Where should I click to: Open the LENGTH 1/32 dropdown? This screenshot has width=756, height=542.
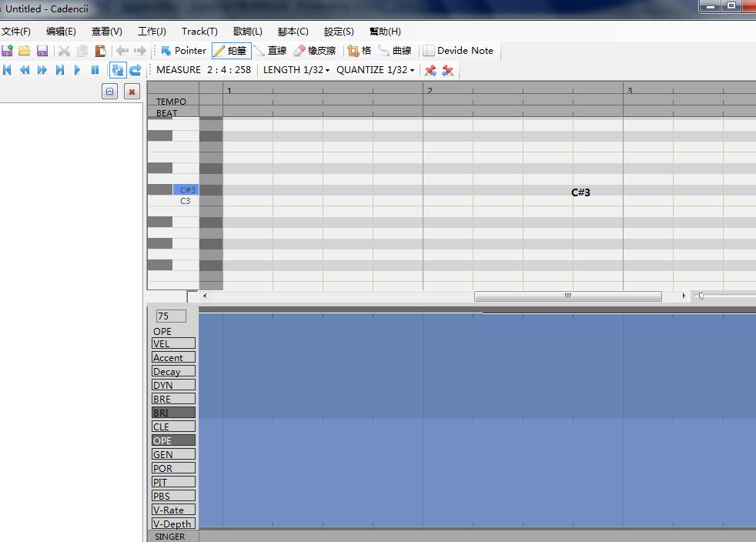pyautogui.click(x=296, y=70)
